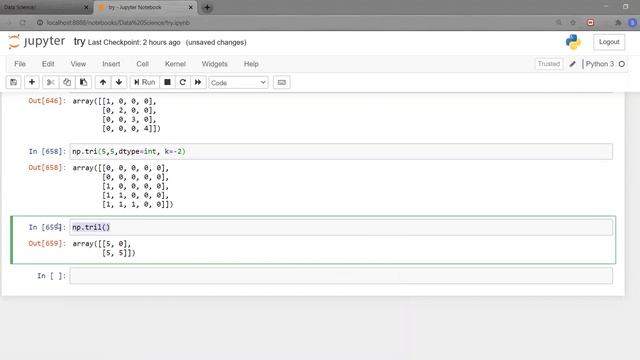Click the Out[658] output array text
Viewport: 640px width, 360px height.
pyautogui.click(x=123, y=186)
